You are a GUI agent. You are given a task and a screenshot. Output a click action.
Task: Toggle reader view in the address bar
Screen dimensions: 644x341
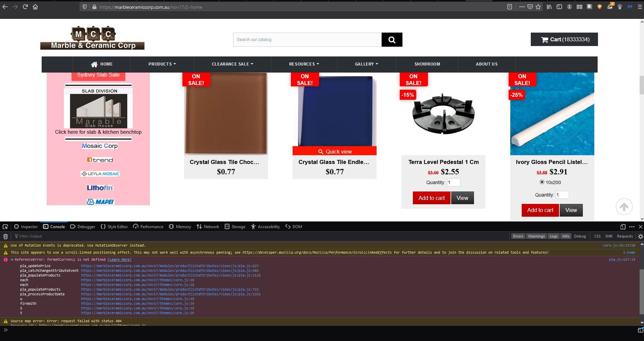510,7
